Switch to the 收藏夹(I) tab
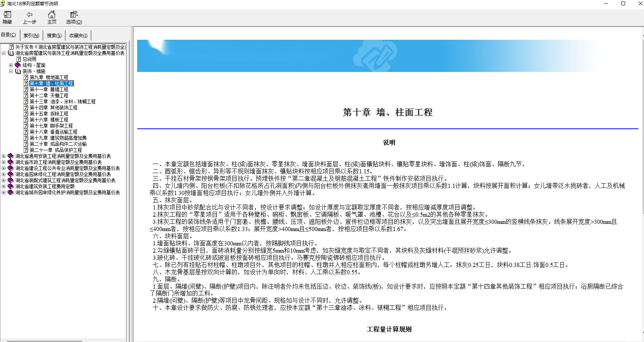 [78, 35]
